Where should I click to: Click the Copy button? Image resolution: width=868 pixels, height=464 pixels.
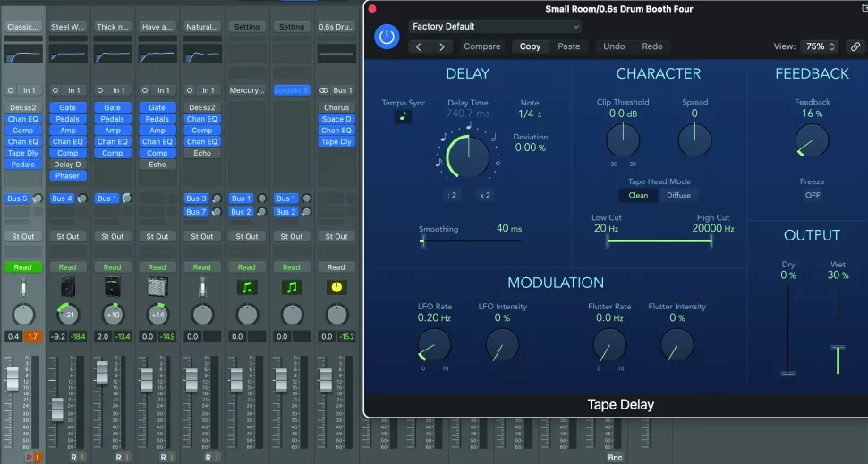[530, 46]
